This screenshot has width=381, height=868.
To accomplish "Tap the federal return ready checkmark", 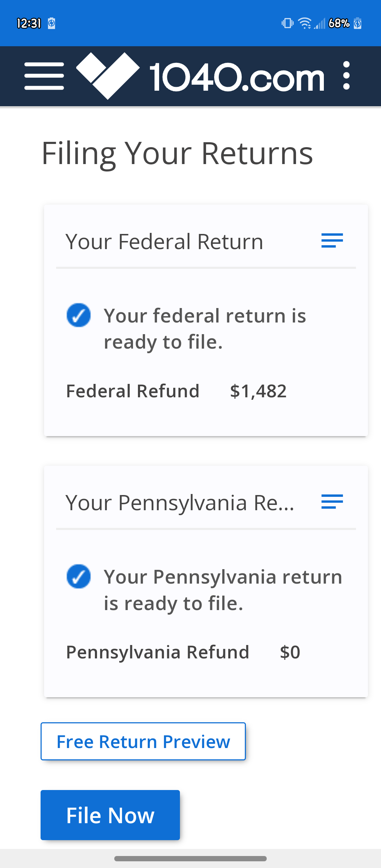I will click(79, 315).
